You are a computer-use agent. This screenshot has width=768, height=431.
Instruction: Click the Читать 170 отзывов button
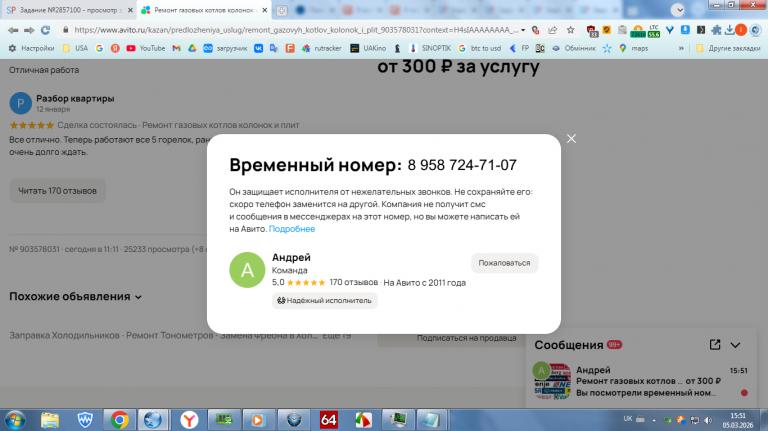pos(58,191)
